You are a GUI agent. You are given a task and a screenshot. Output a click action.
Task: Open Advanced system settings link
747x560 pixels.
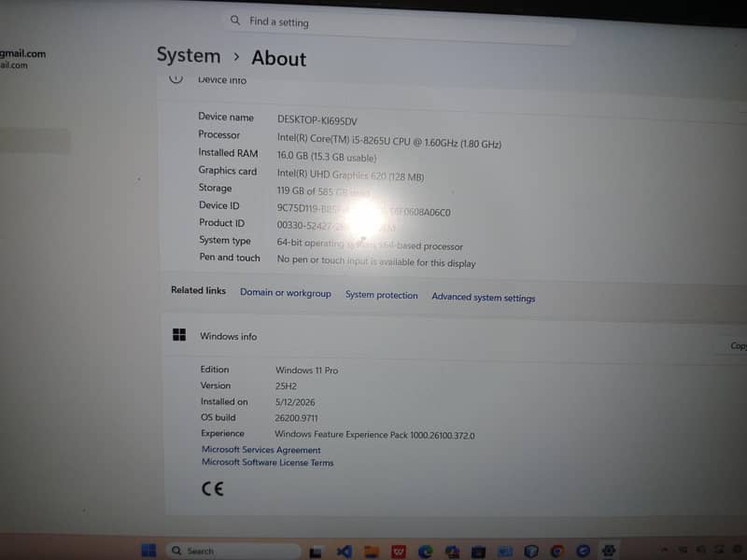pyautogui.click(x=483, y=297)
